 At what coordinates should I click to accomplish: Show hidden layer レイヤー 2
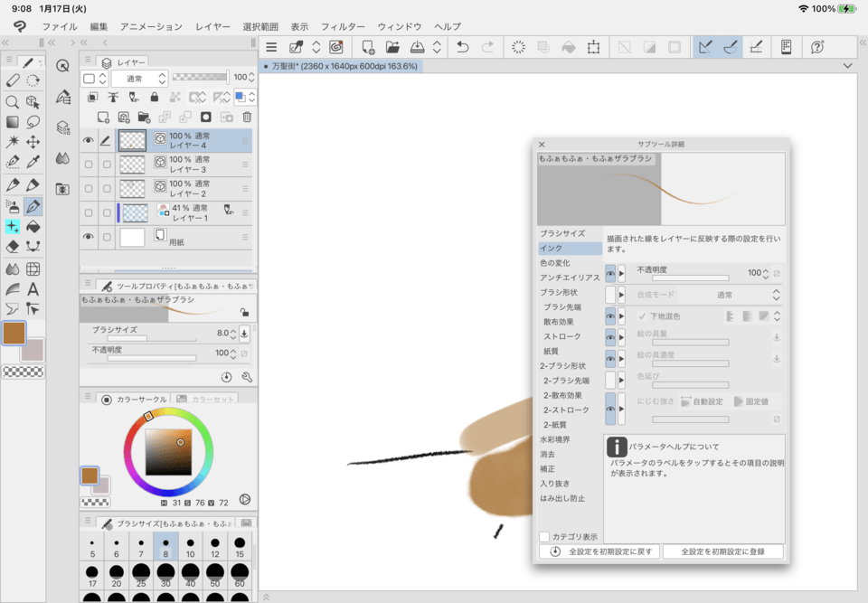pos(89,189)
